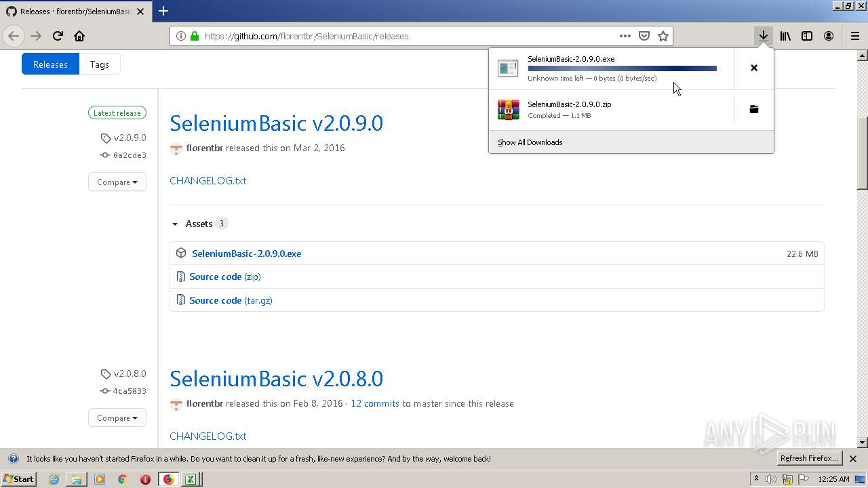868x488 pixels.
Task: Click the Action Center flag tray icon
Action: (x=804, y=479)
